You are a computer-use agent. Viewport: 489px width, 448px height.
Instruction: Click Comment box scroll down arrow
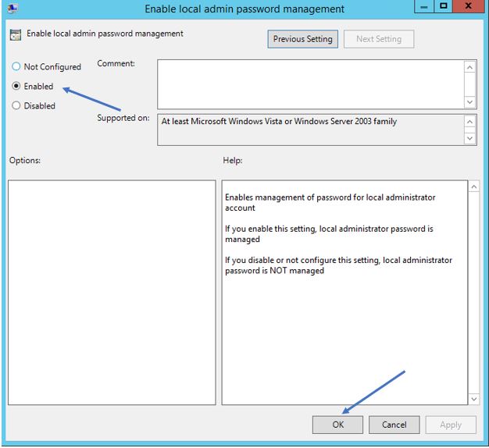coord(470,102)
